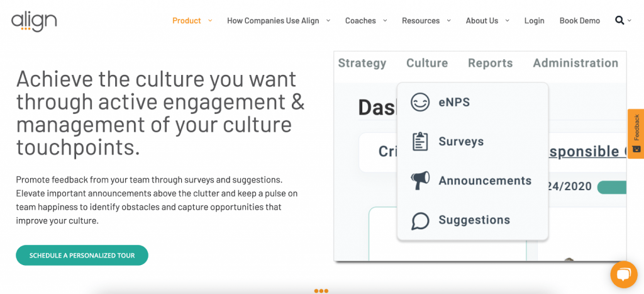Open the Coaches nav item
The height and width of the screenshot is (294, 644).
[360, 21]
